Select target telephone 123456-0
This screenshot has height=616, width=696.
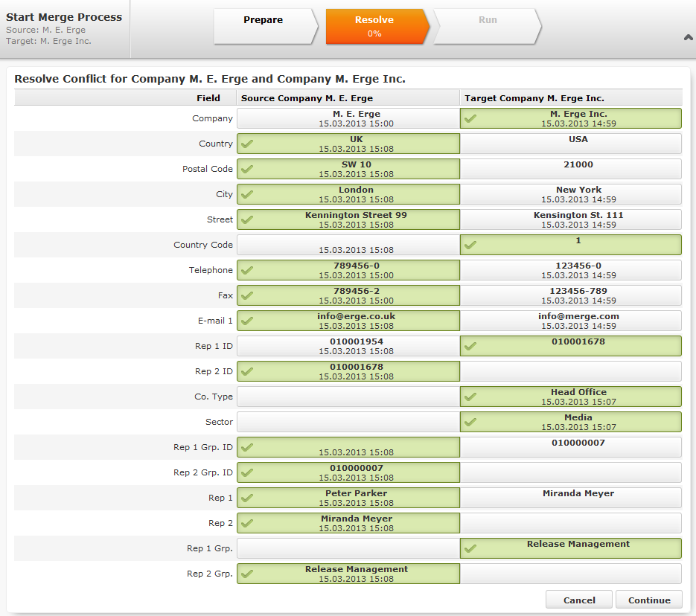(570, 270)
